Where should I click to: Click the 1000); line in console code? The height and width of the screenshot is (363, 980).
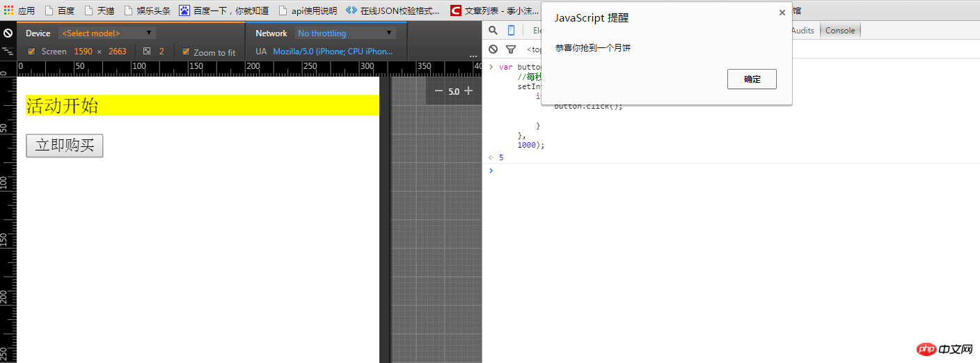[x=531, y=145]
